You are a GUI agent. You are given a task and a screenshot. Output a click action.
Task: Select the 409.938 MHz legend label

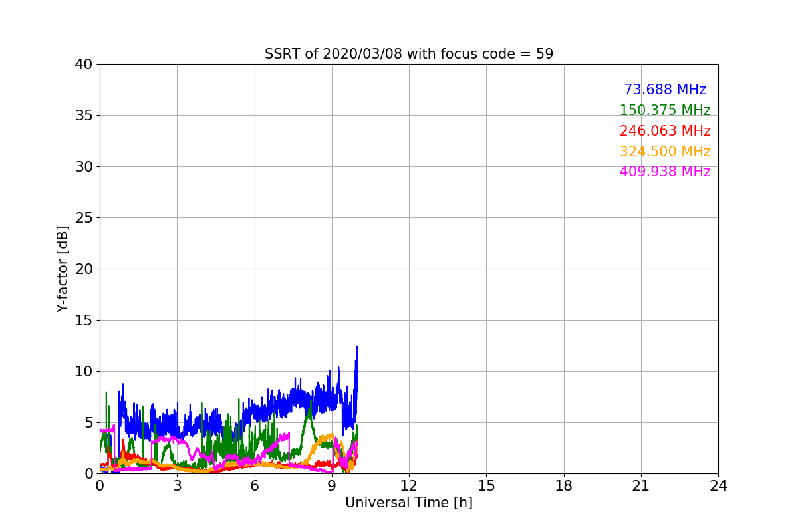click(x=665, y=172)
